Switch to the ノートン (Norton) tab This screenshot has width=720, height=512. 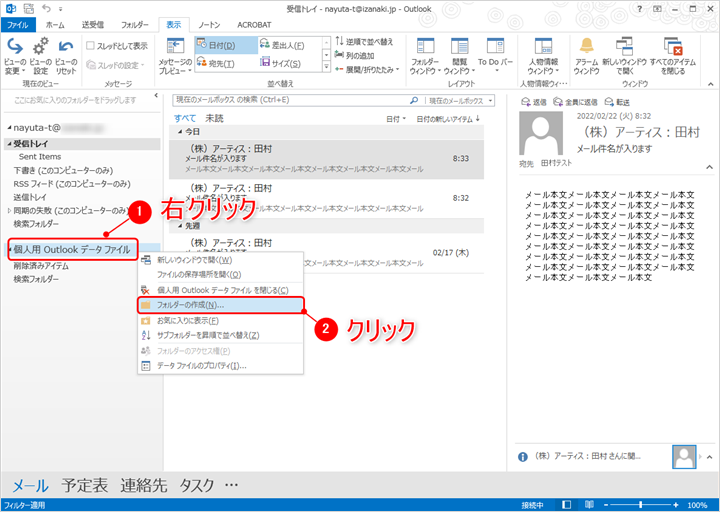pyautogui.click(x=209, y=25)
